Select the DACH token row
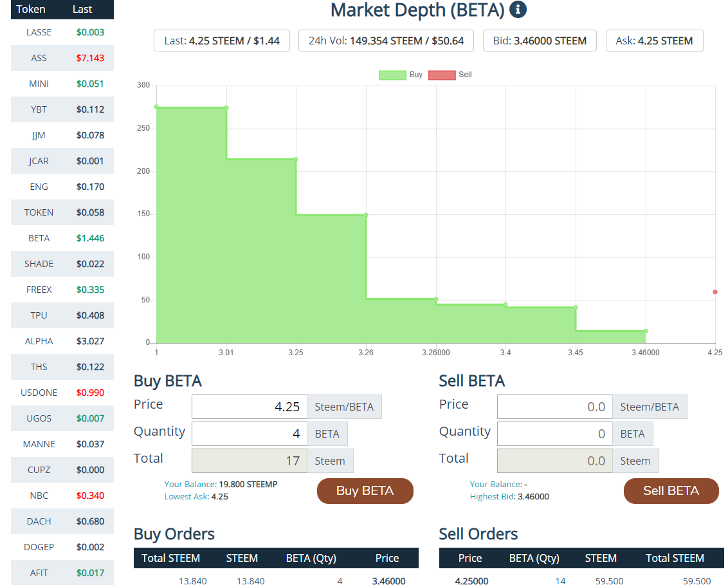728x585 pixels. coord(62,521)
